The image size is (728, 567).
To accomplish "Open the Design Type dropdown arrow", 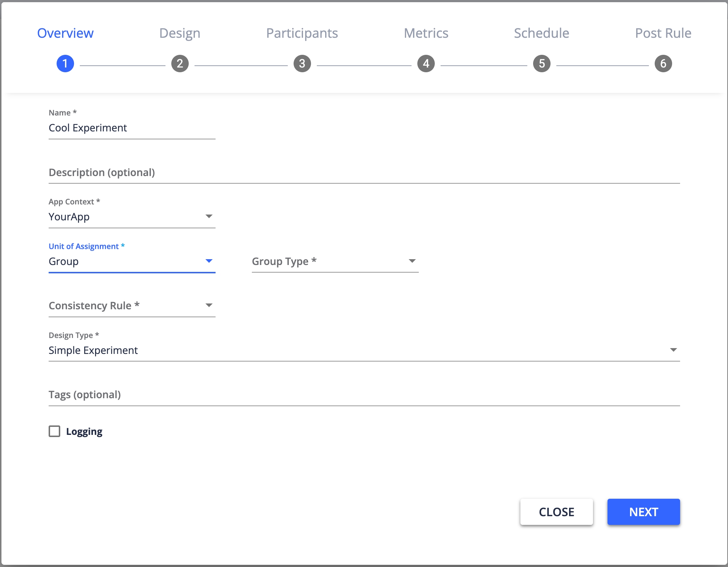I will tap(673, 350).
